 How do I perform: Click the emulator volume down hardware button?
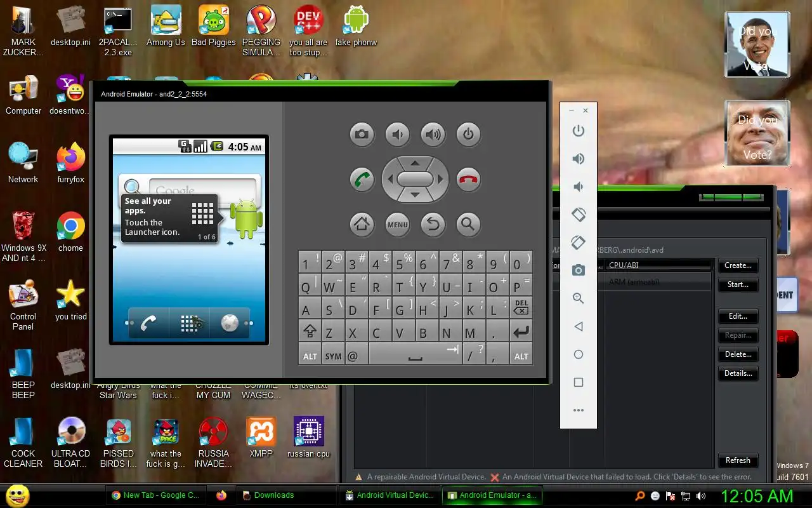[x=397, y=135]
